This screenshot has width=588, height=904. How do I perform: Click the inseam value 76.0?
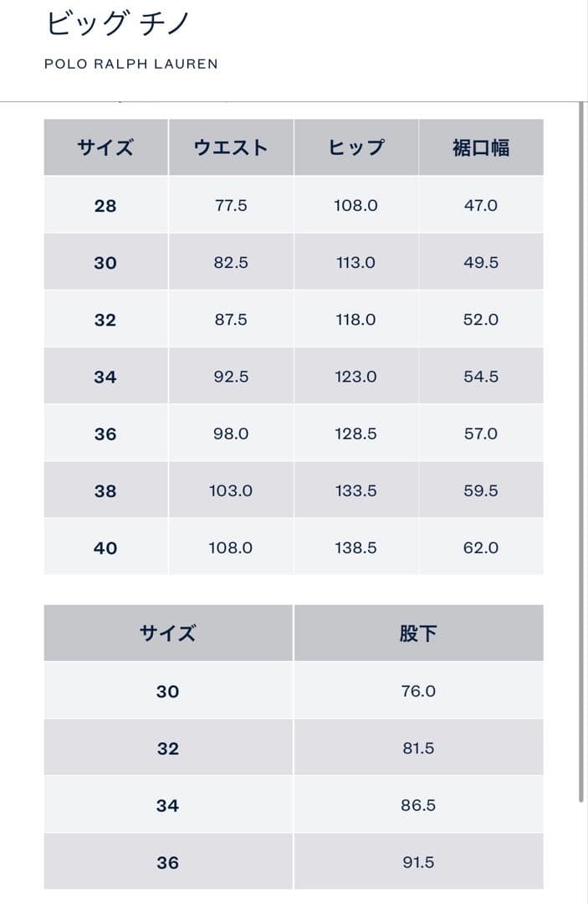coord(418,691)
